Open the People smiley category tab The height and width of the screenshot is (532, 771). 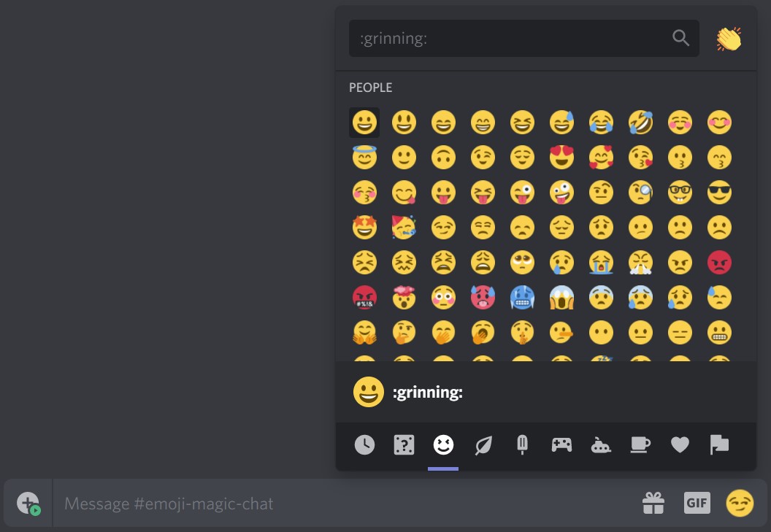[x=443, y=445]
